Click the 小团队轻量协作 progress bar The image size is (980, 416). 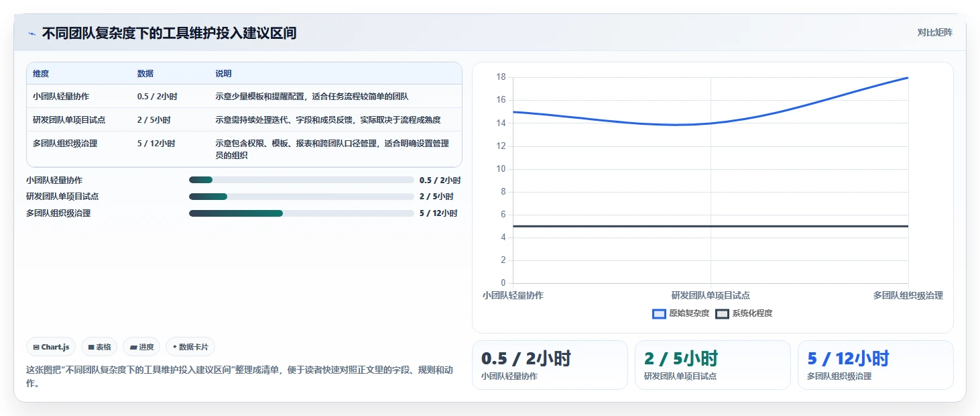302,180
